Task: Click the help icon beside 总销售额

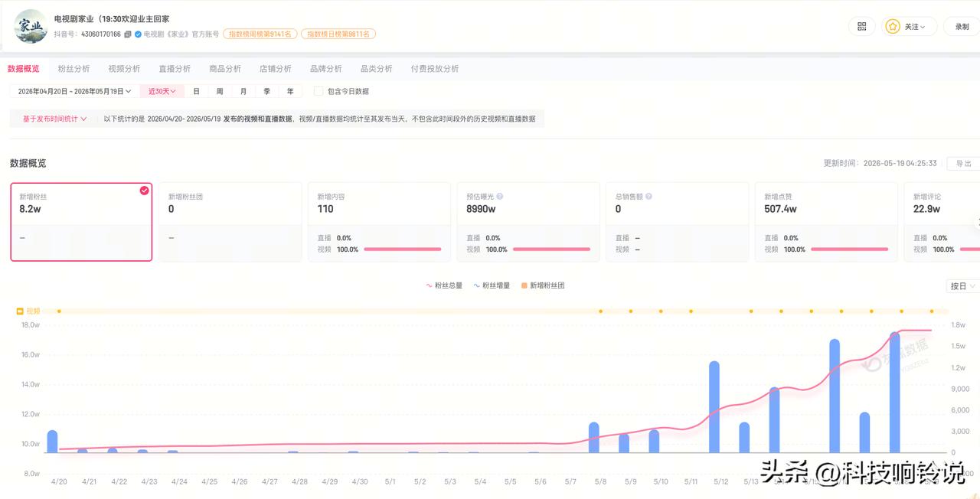Action: [648, 197]
